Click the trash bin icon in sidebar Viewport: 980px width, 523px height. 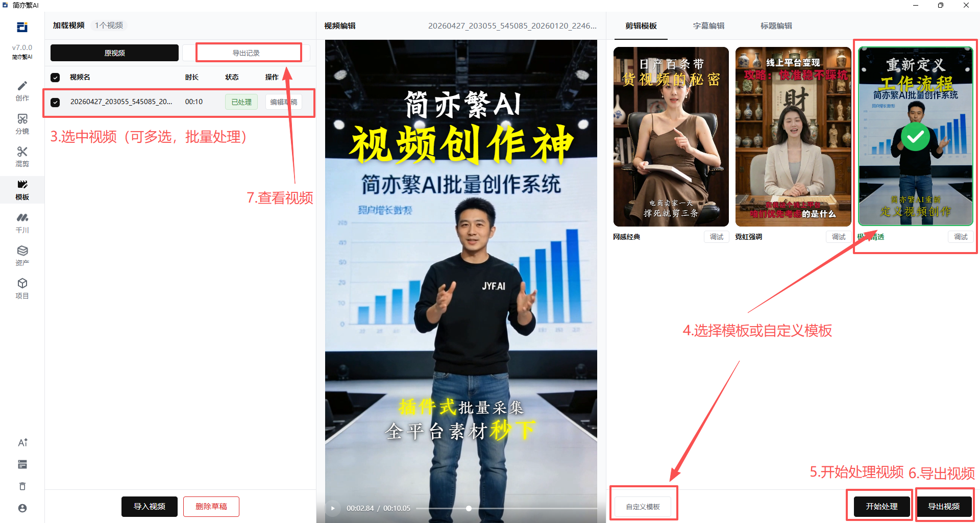(22, 486)
